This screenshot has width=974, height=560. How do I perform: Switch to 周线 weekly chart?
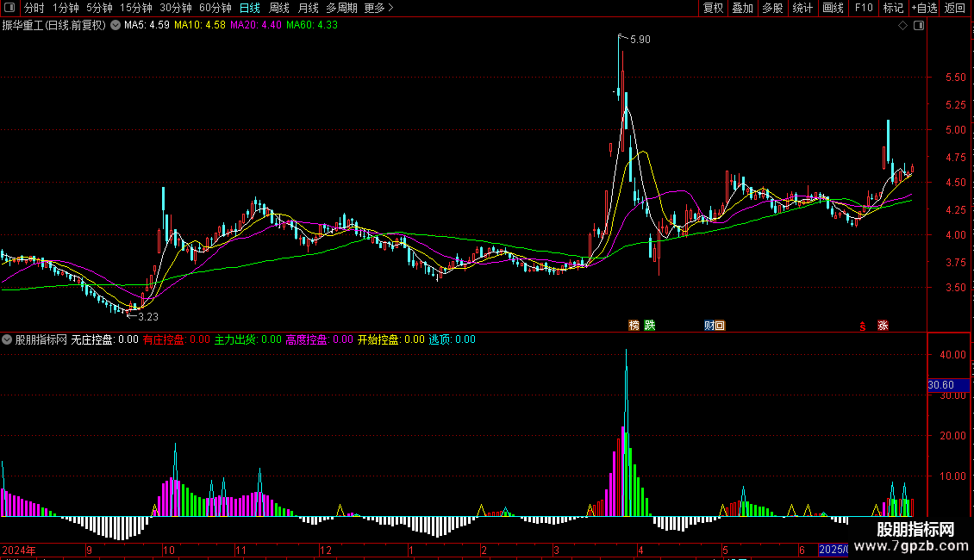(279, 8)
